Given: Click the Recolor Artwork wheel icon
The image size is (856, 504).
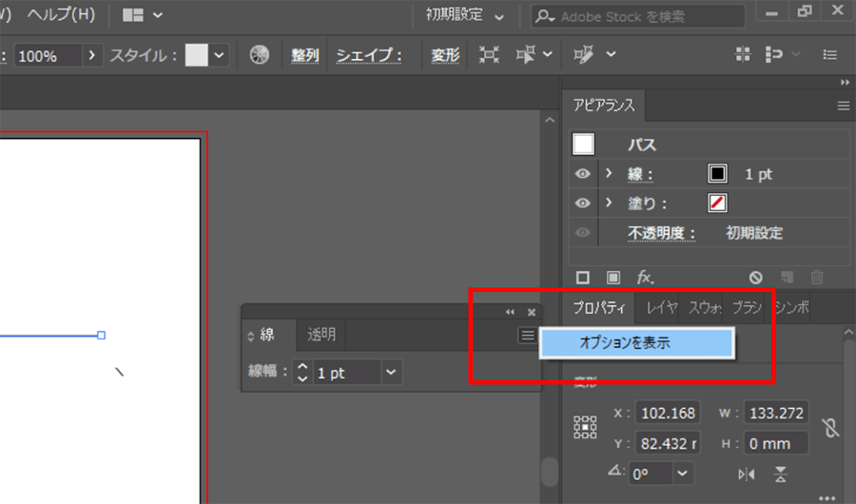Looking at the screenshot, I should pyautogui.click(x=260, y=54).
